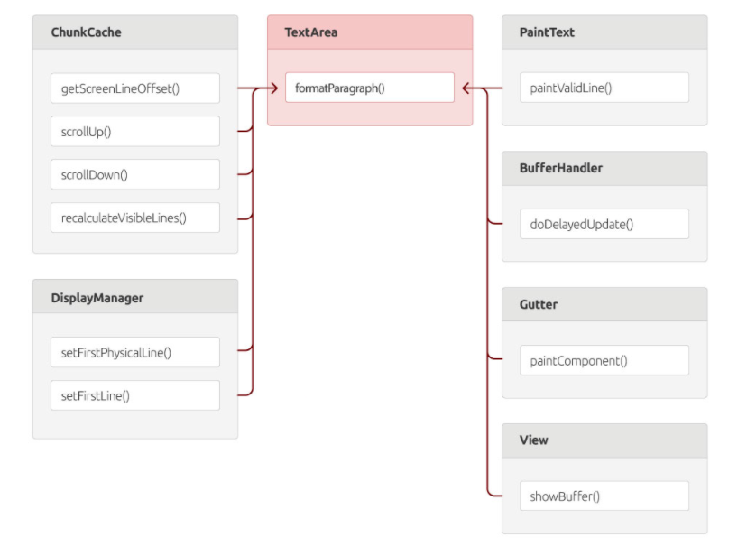Select the getScreenLineOffset() method box

135,88
